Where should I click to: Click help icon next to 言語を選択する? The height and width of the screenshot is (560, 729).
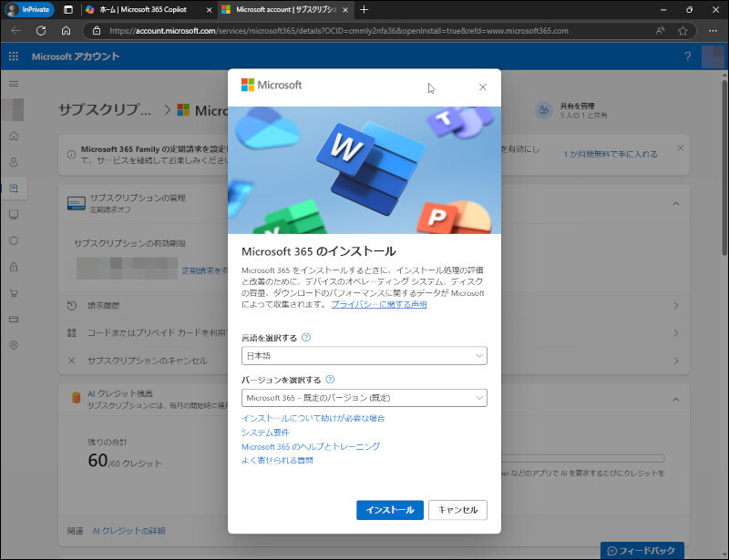[x=306, y=338]
